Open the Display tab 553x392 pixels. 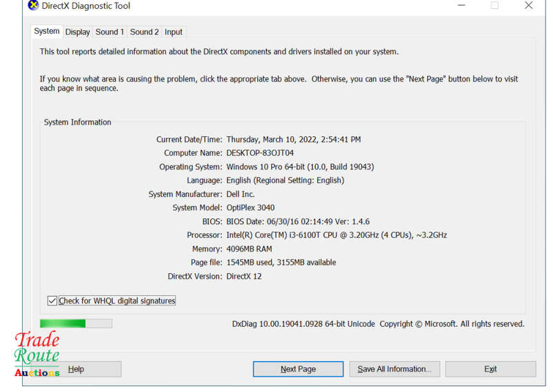tap(77, 32)
